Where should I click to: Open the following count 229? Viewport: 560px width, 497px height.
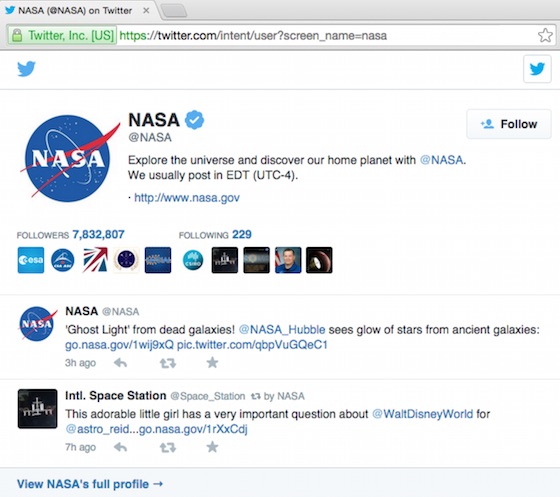(x=242, y=234)
